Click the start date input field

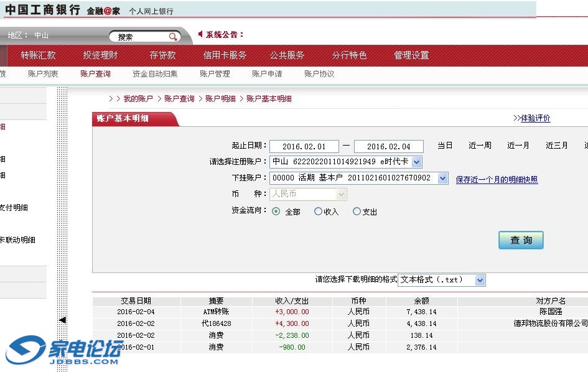(304, 146)
